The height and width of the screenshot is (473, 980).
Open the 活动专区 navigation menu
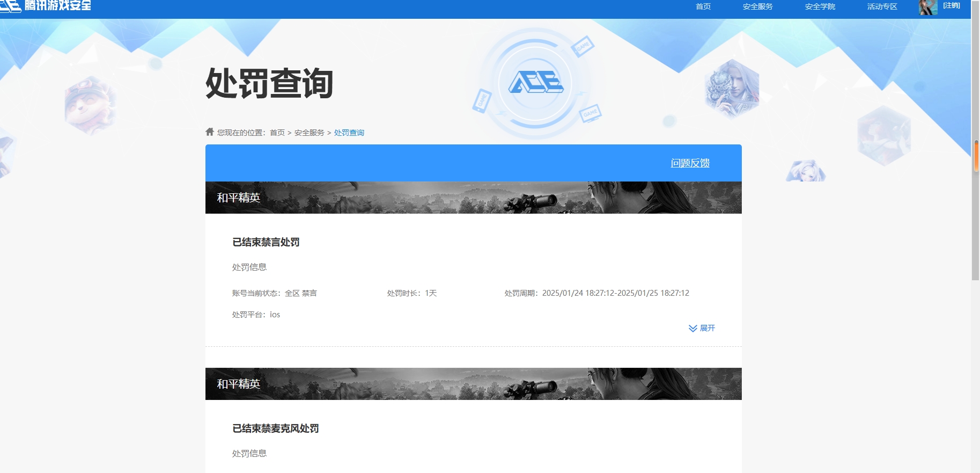tap(882, 6)
